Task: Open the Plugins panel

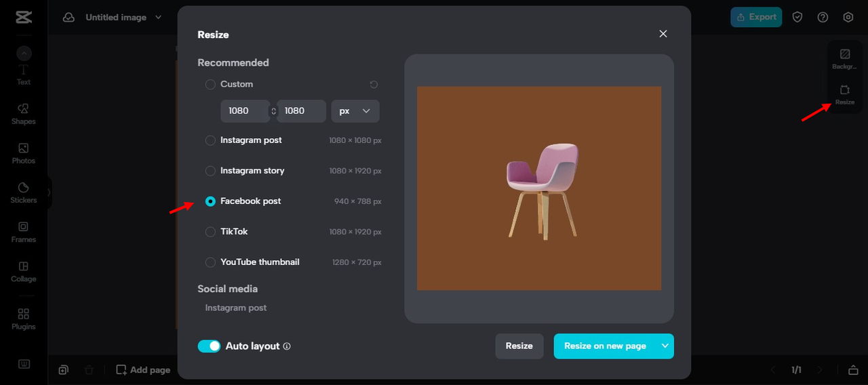Action: coord(24,319)
